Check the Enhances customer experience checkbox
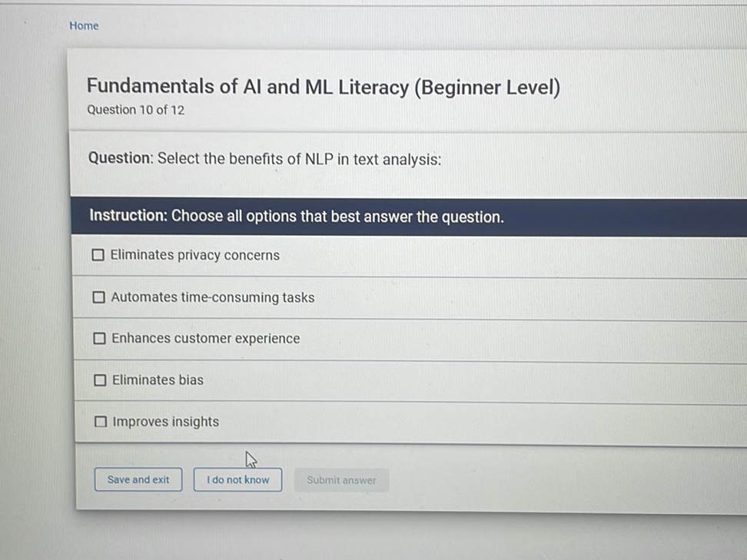Screen dimensions: 747x560 point(99,338)
